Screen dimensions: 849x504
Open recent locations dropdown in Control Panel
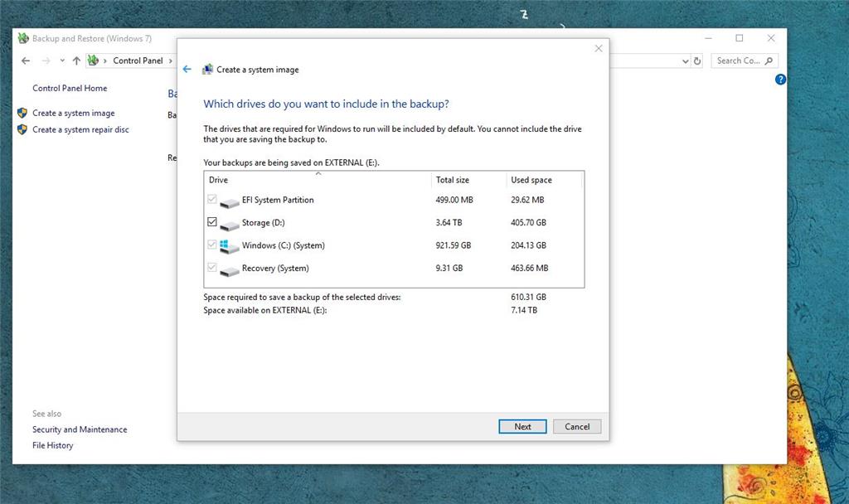coord(62,61)
